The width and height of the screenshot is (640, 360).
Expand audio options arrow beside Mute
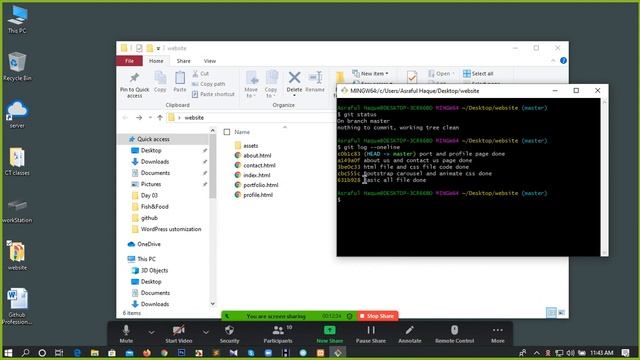click(x=151, y=333)
